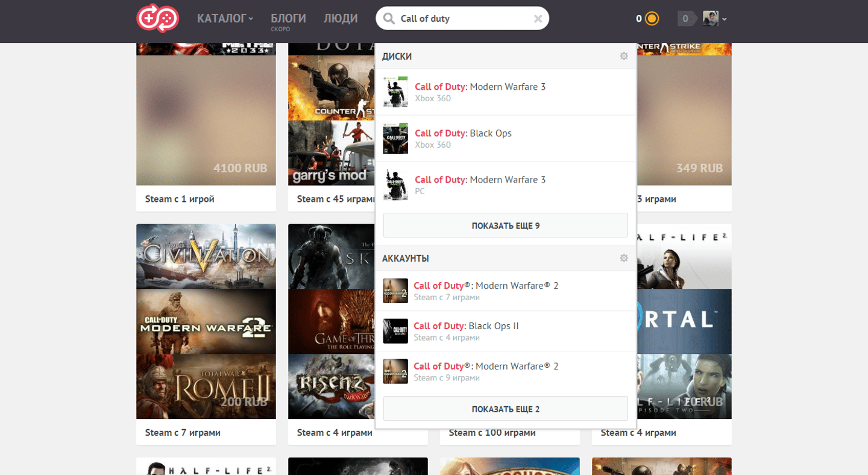Select Modern Warfare 3 PC result

click(x=506, y=185)
